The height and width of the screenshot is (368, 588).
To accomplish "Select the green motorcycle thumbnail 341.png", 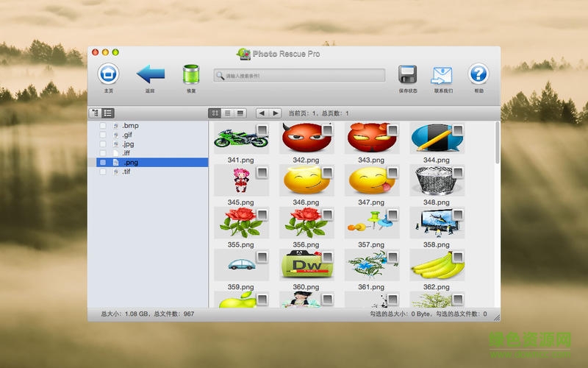I will click(x=241, y=138).
